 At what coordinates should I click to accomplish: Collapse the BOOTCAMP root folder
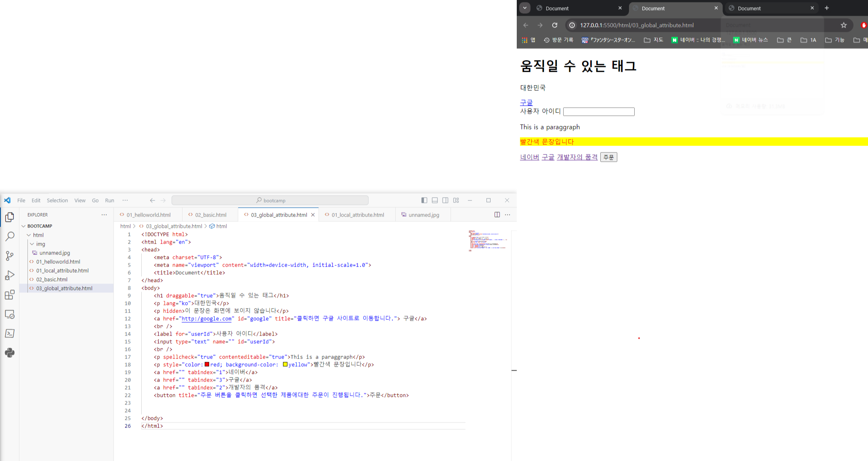point(24,226)
